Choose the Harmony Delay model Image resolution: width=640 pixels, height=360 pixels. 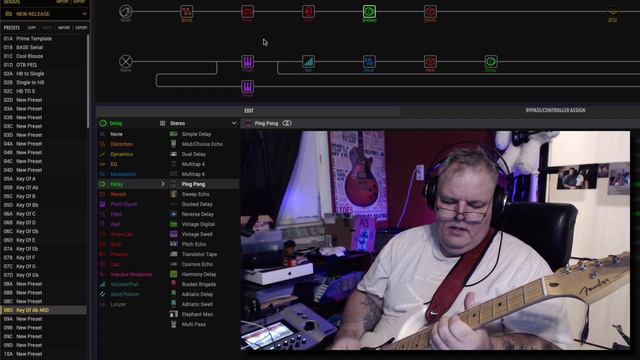199,274
